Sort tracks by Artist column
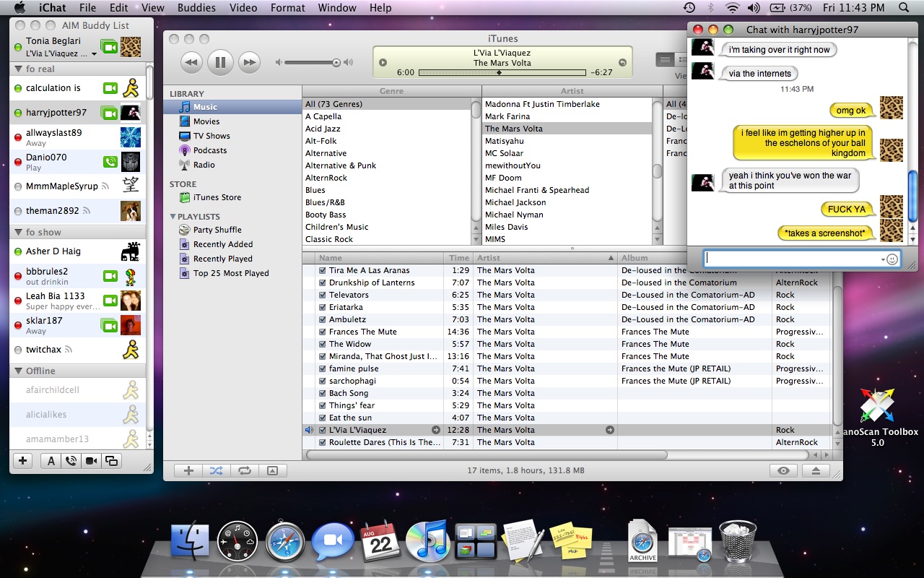Viewport: 924px width, 578px height. tap(545, 258)
